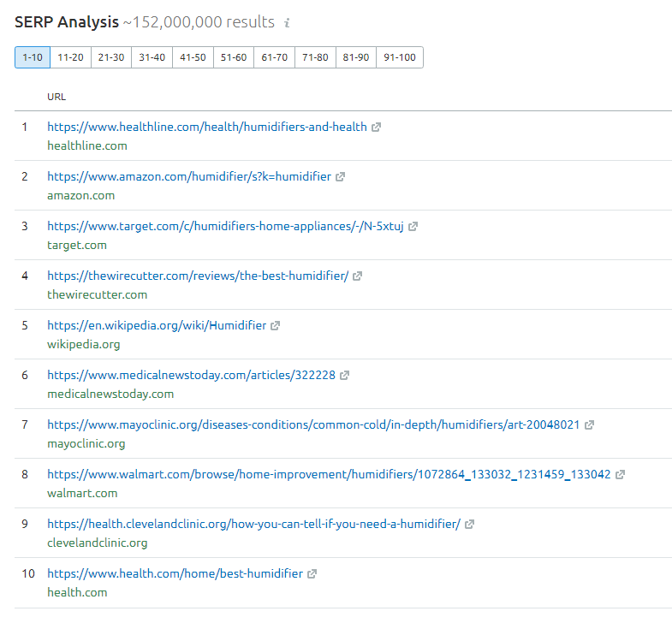Open the walmart humidifiers browse URL
This screenshot has height=629, width=672.
coord(329,475)
